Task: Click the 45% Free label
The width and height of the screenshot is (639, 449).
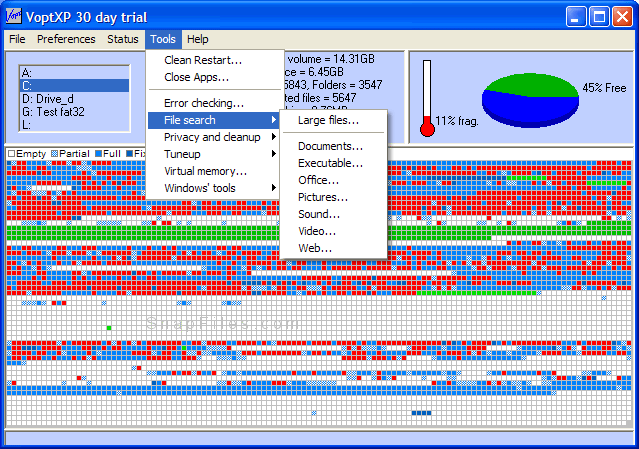Action: 604,88
